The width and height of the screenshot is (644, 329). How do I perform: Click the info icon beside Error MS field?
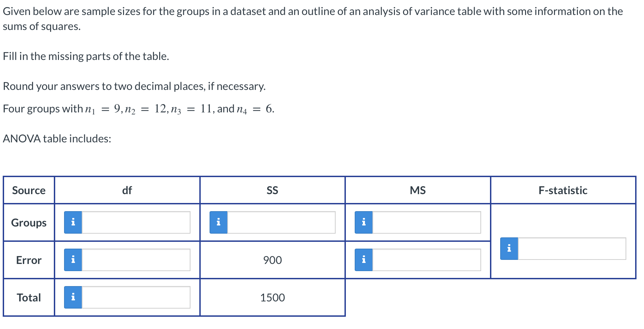pos(364,260)
